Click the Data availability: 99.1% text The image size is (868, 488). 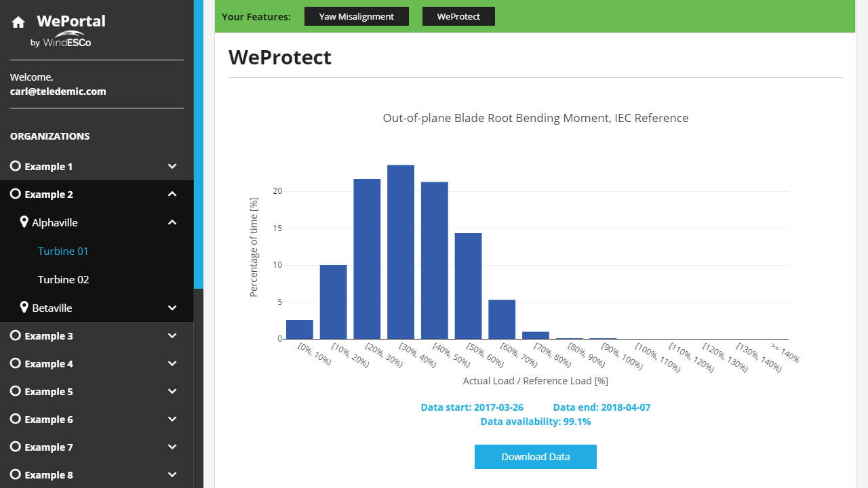coord(536,422)
